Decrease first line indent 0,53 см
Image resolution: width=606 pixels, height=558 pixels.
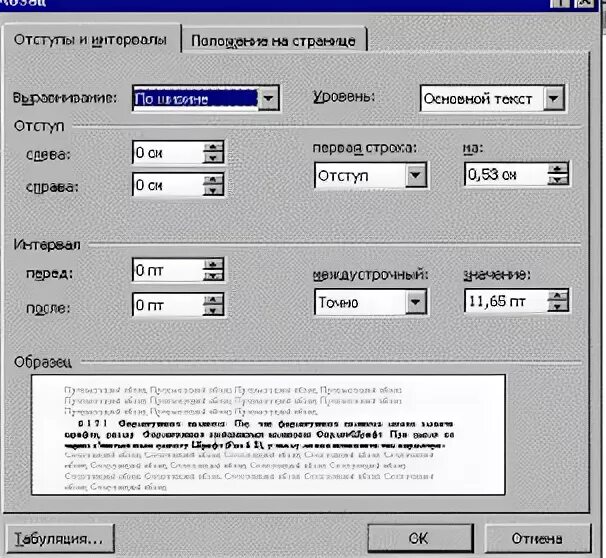click(557, 180)
